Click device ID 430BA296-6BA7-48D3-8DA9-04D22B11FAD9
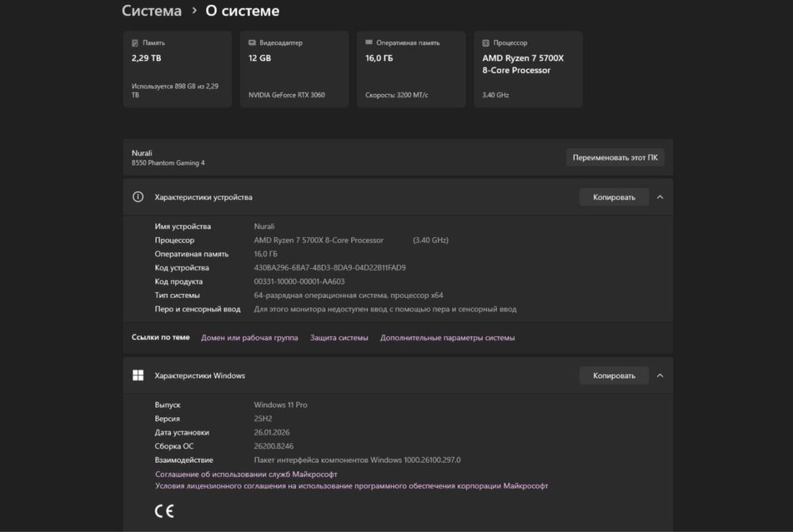 330,268
